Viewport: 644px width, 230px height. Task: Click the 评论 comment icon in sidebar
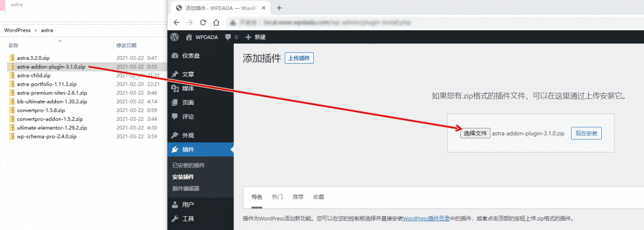[175, 117]
